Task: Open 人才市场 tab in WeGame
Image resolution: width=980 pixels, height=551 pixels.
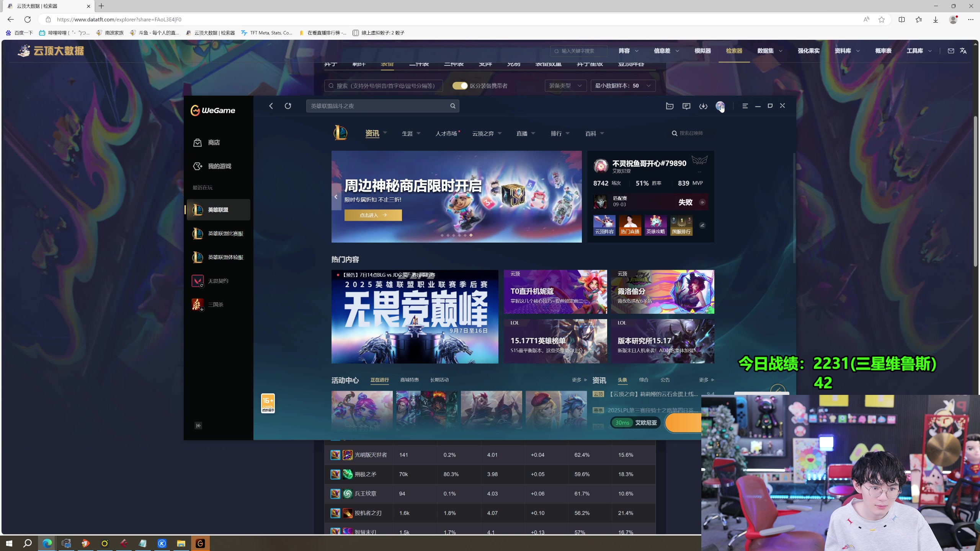Action: [446, 134]
